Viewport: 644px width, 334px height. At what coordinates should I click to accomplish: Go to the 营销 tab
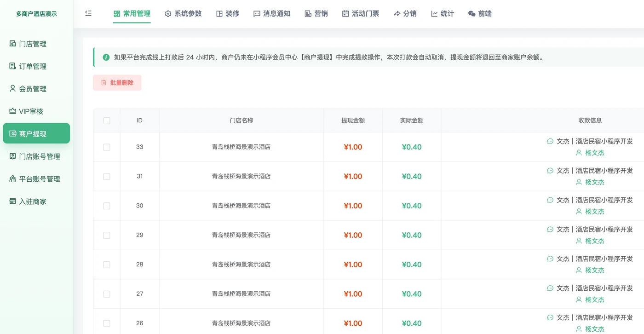click(316, 14)
